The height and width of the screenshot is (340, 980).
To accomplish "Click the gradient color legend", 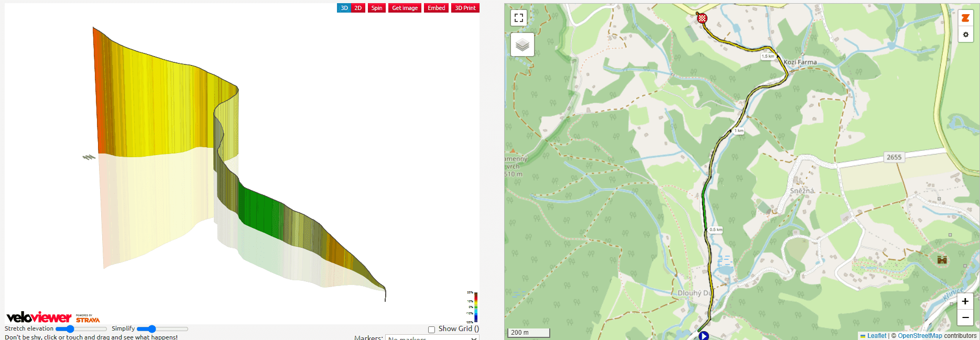I will click(x=476, y=307).
